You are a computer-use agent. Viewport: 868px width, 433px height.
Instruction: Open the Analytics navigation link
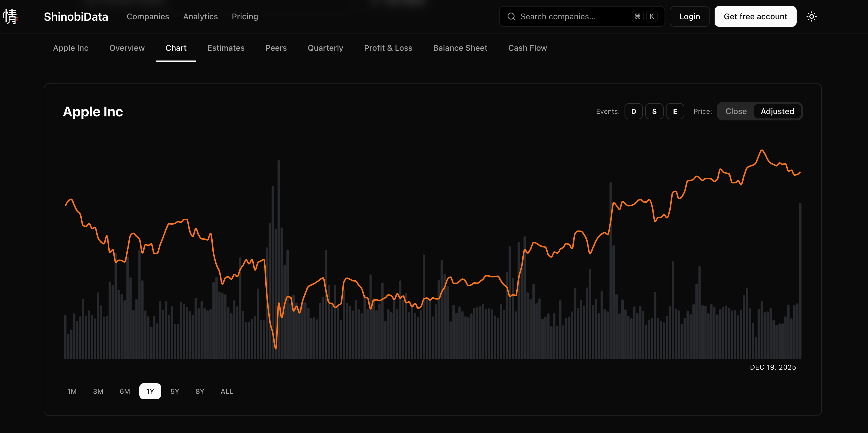(200, 16)
